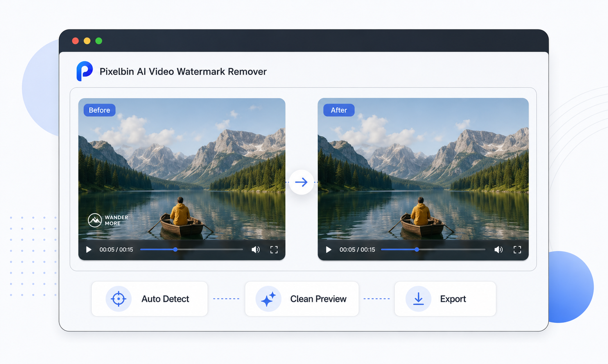The image size is (608, 364).
Task: Maximize the window with the green button
Action: click(99, 41)
